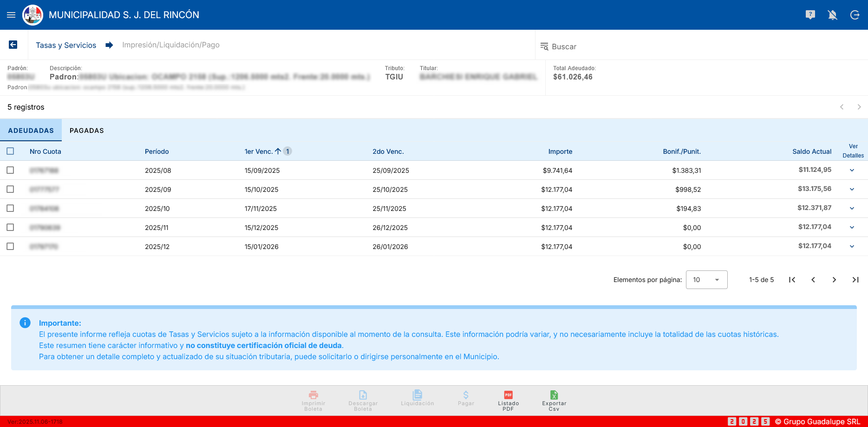
Task: Click the back arrow icon
Action: coord(13,45)
